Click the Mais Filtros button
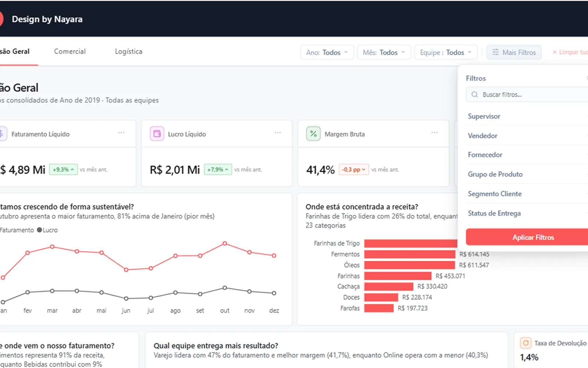This screenshot has height=368, width=588. point(514,52)
